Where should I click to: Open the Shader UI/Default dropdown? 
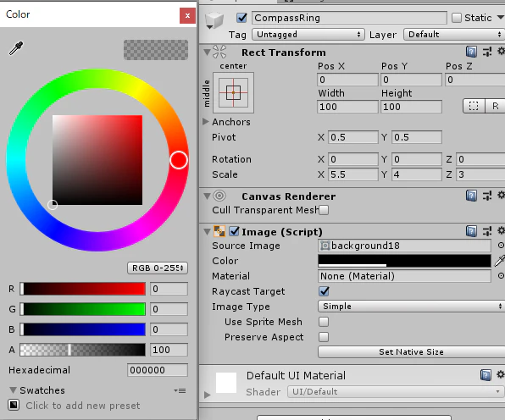pyautogui.click(x=397, y=392)
